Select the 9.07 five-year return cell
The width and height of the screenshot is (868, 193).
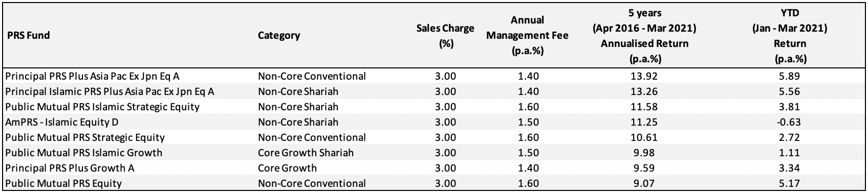click(x=644, y=183)
